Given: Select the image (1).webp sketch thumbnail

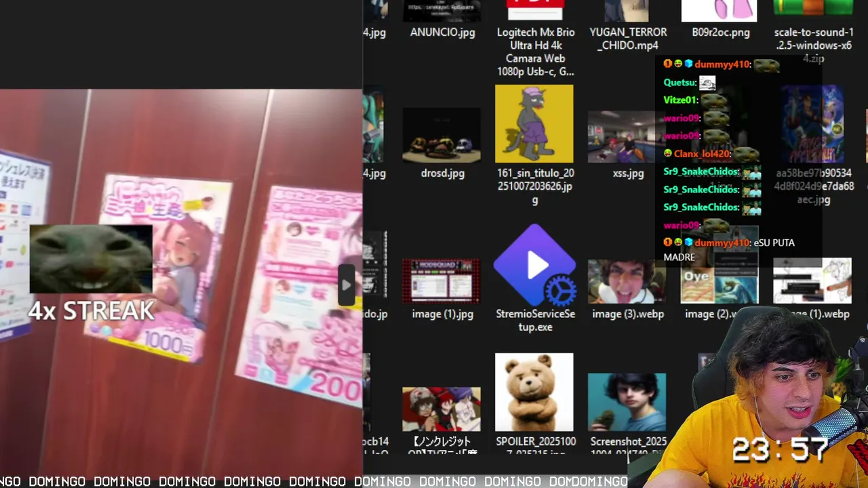Looking at the screenshot, I should 812,281.
